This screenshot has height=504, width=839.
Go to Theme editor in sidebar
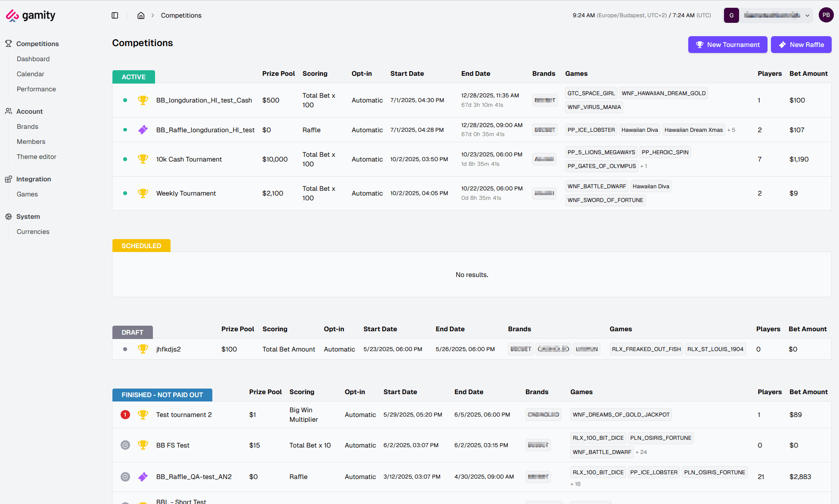pyautogui.click(x=37, y=157)
